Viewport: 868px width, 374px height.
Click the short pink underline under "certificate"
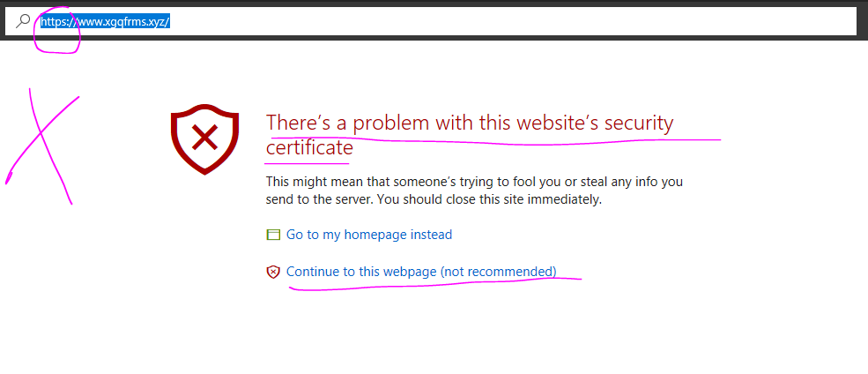tap(308, 162)
